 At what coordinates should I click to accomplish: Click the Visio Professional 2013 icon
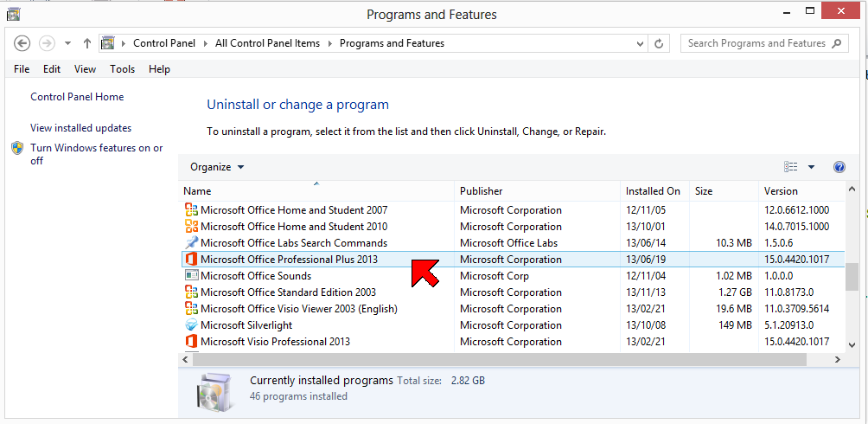tap(192, 342)
